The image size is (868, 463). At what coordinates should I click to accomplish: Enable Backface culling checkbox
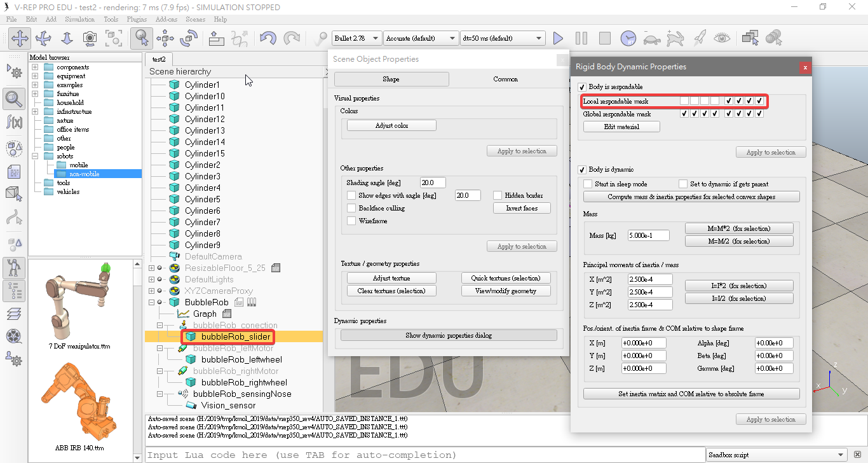(x=351, y=208)
